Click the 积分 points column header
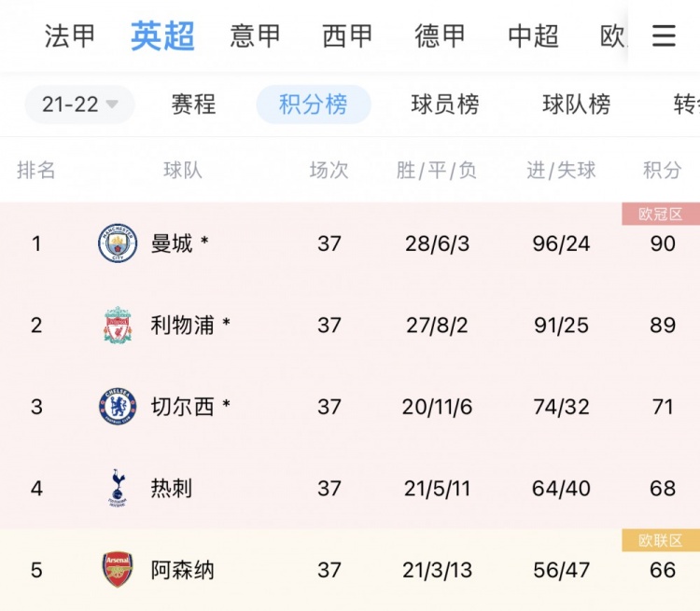Viewport: 700px width, 611px height. (662, 170)
